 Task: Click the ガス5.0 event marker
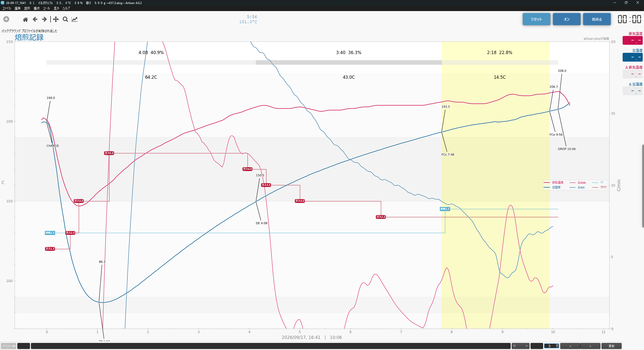109,153
